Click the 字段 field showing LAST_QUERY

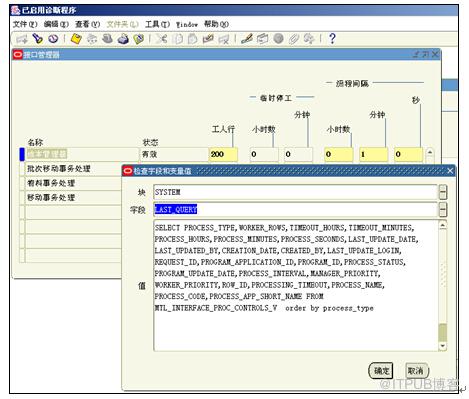coord(295,210)
